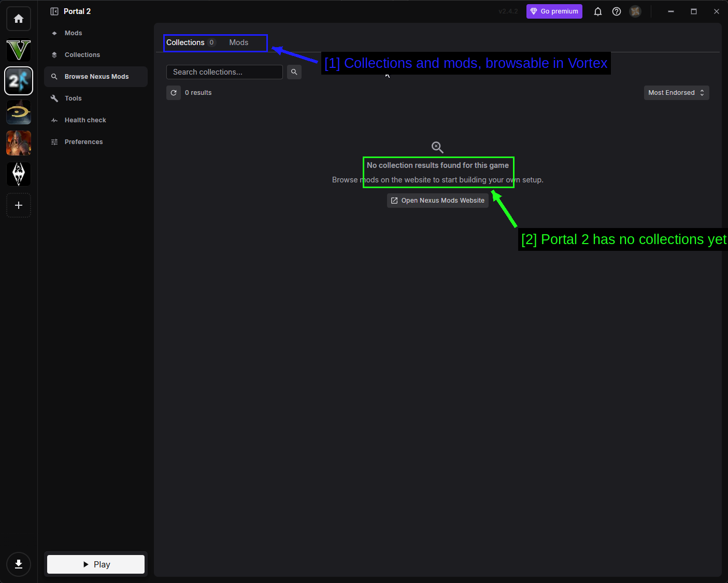Switch to the Mods tab
Screen dimensions: 728x583
(239, 42)
